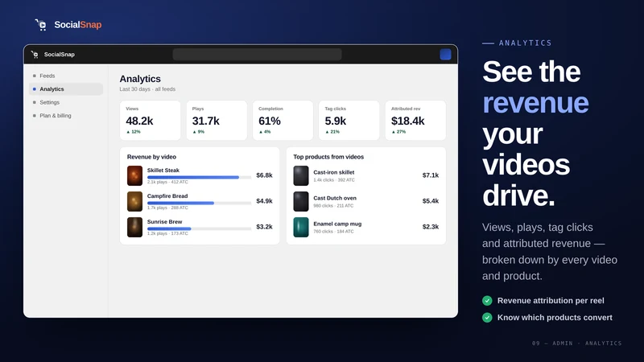This screenshot has height=362, width=644.
Task: Click the Analytics page title
Action: (x=140, y=79)
